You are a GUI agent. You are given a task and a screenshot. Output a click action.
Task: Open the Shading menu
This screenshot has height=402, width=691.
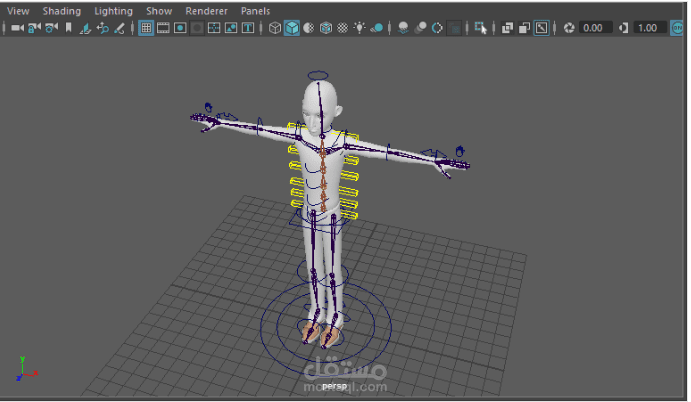click(x=62, y=11)
